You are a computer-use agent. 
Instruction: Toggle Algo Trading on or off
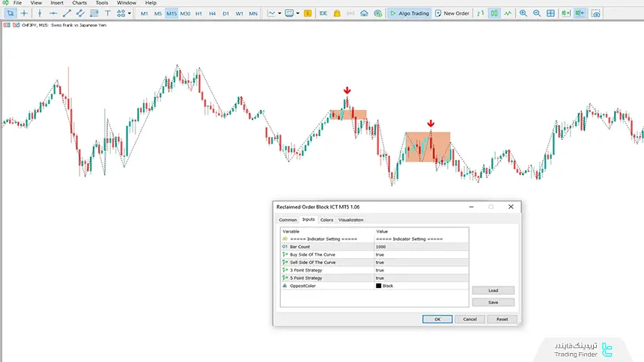(x=409, y=13)
